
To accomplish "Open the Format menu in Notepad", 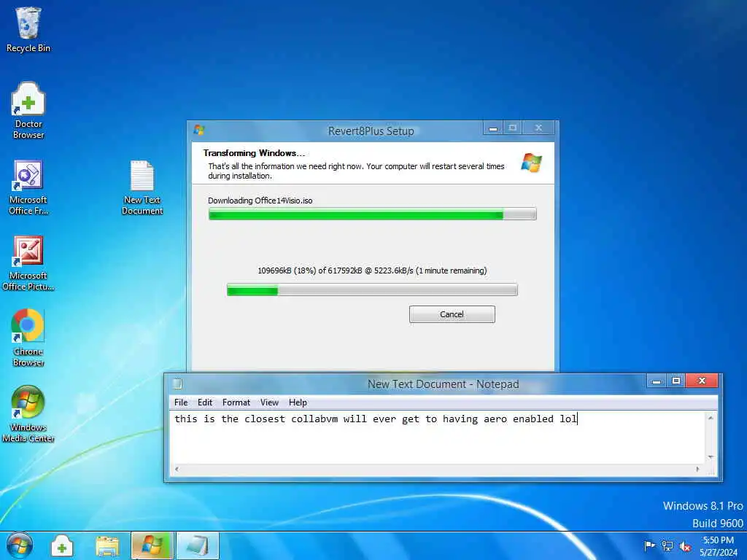I will [236, 402].
